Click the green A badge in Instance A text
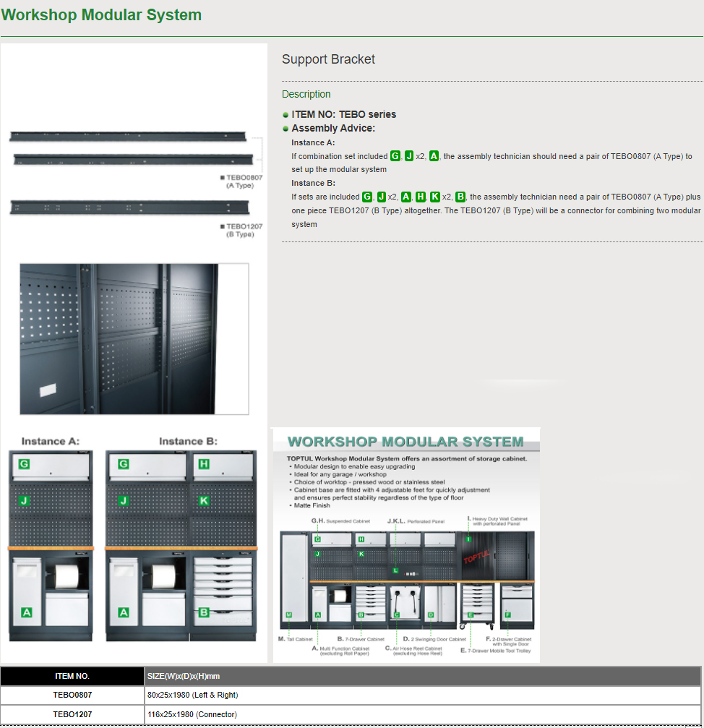The image size is (704, 728). pyautogui.click(x=434, y=156)
